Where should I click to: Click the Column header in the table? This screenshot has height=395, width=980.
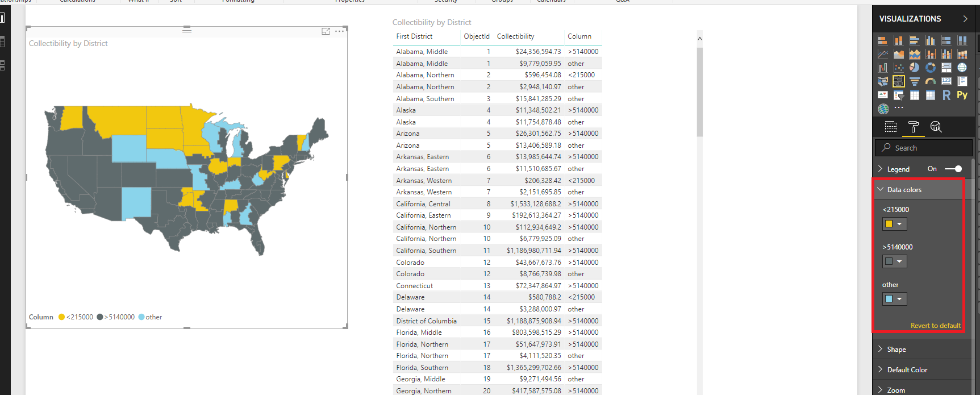[x=579, y=36]
